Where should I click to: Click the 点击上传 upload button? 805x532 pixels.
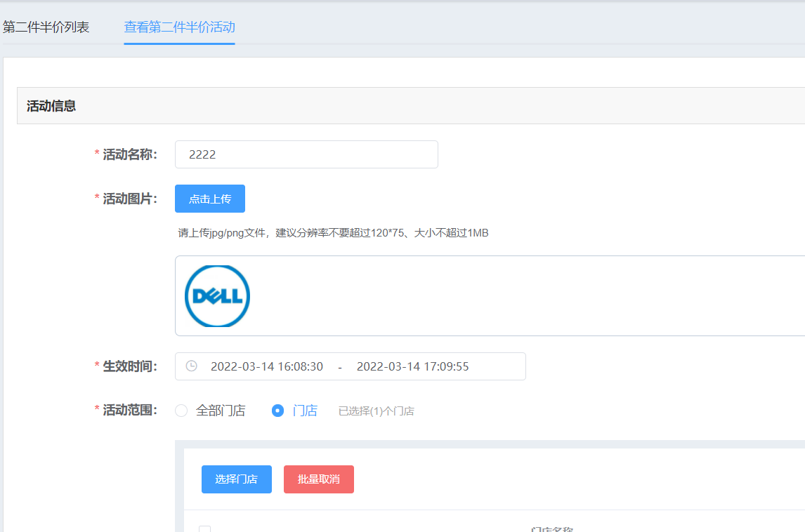point(210,199)
